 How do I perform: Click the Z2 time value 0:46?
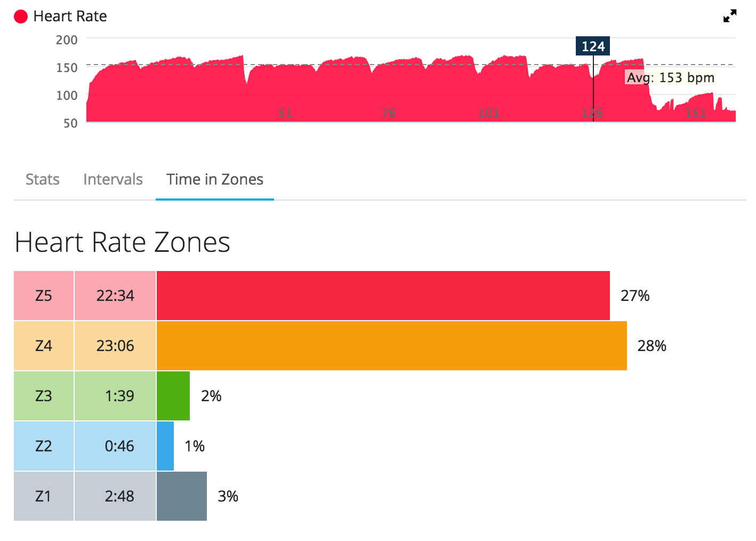tap(119, 446)
